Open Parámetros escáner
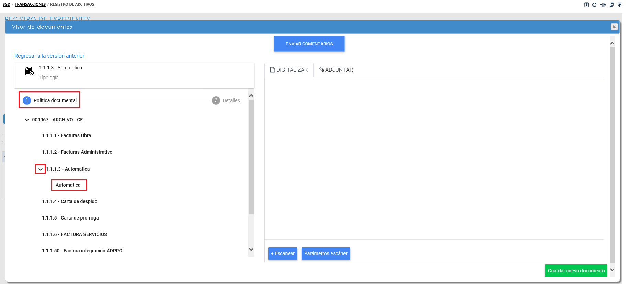The image size is (644, 284). coord(326,253)
